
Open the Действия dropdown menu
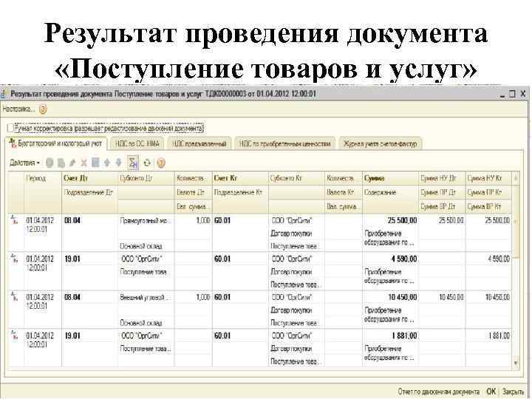24,163
